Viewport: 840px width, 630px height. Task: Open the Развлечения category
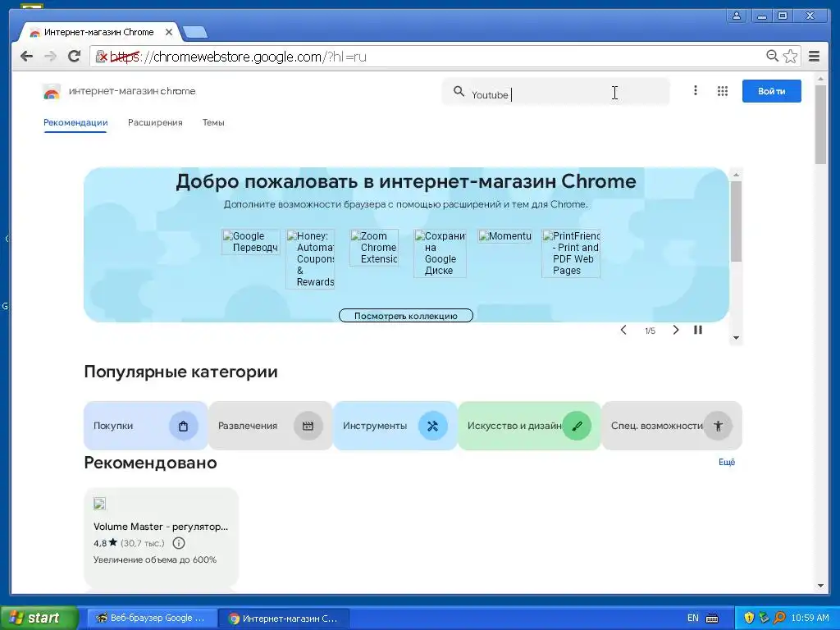point(271,426)
